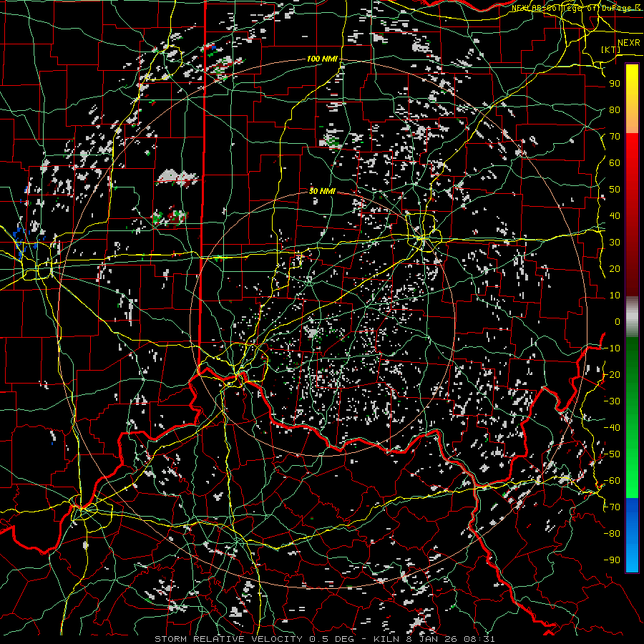Click the 70 value on the velocity scale

point(615,137)
